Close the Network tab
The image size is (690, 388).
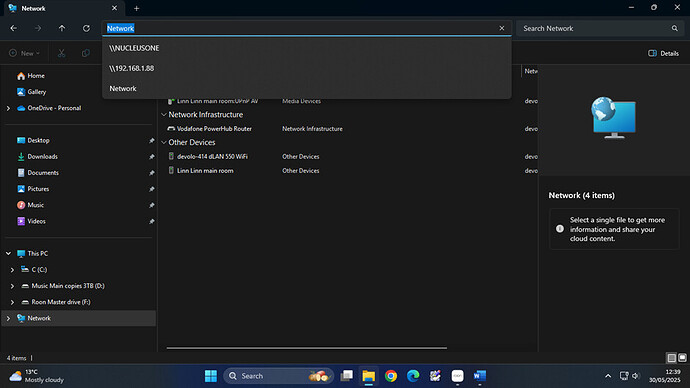pyautogui.click(x=114, y=8)
